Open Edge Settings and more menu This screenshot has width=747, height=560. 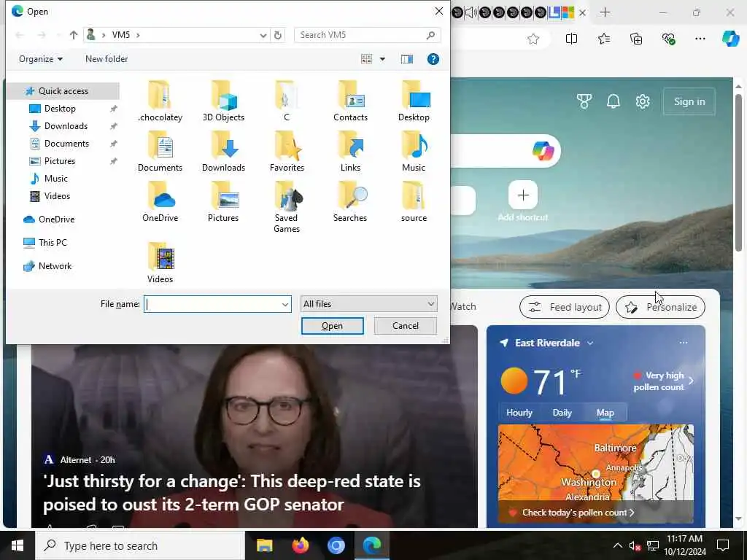[700, 39]
